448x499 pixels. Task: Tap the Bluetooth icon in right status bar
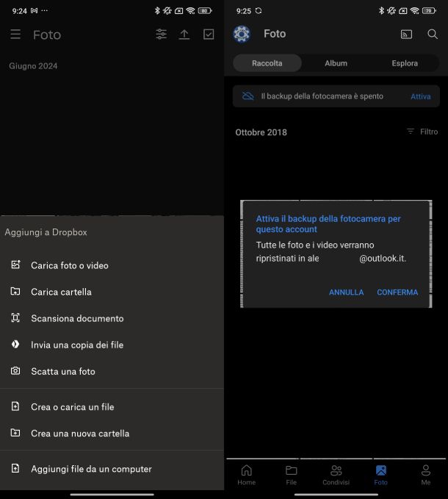pyautogui.click(x=381, y=11)
